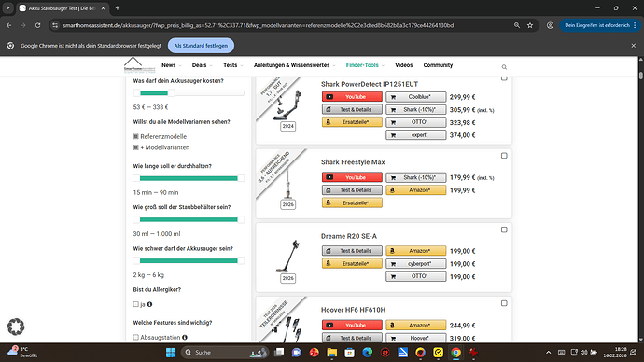644x362 pixels.
Task: Click the browser address bar URL
Action: pyautogui.click(x=258, y=25)
